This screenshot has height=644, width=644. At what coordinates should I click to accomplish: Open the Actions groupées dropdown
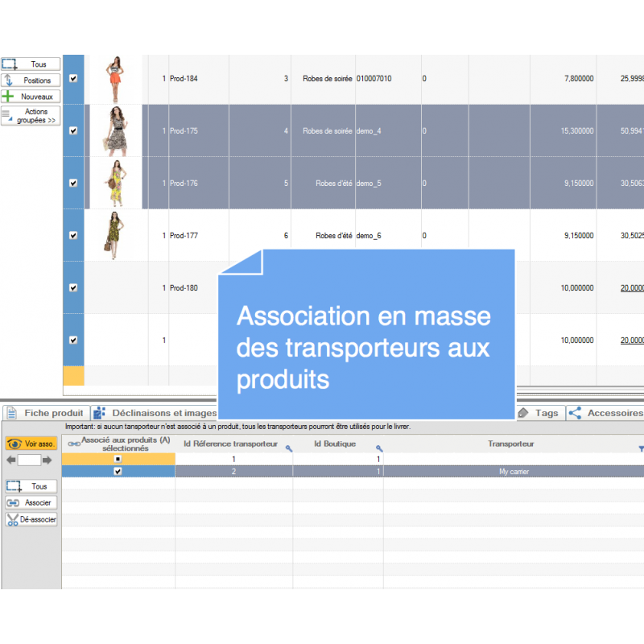pos(31,116)
